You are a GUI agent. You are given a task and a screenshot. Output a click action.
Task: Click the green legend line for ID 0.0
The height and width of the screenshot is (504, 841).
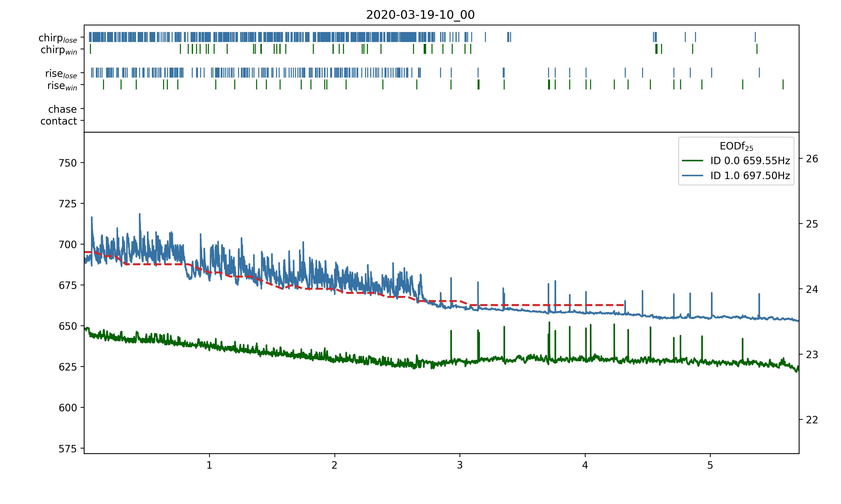692,161
